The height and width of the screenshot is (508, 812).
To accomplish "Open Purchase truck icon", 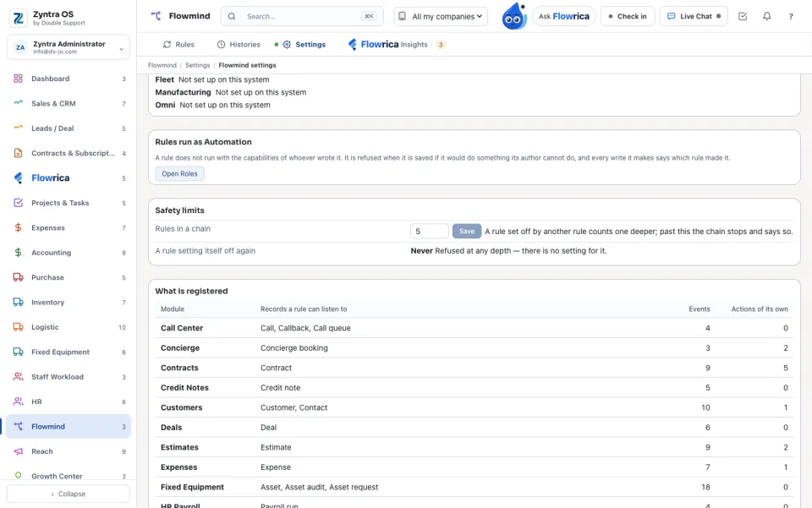I will tap(18, 277).
